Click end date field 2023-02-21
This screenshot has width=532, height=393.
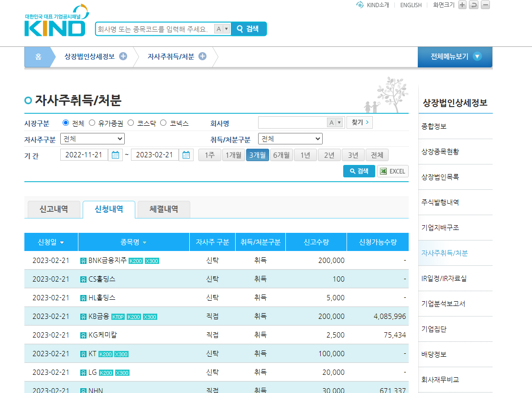[155, 155]
